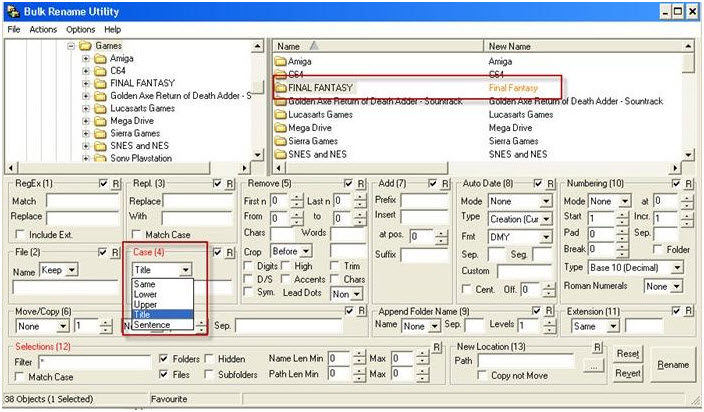Open the Roman Numerals dropdown

click(x=678, y=286)
